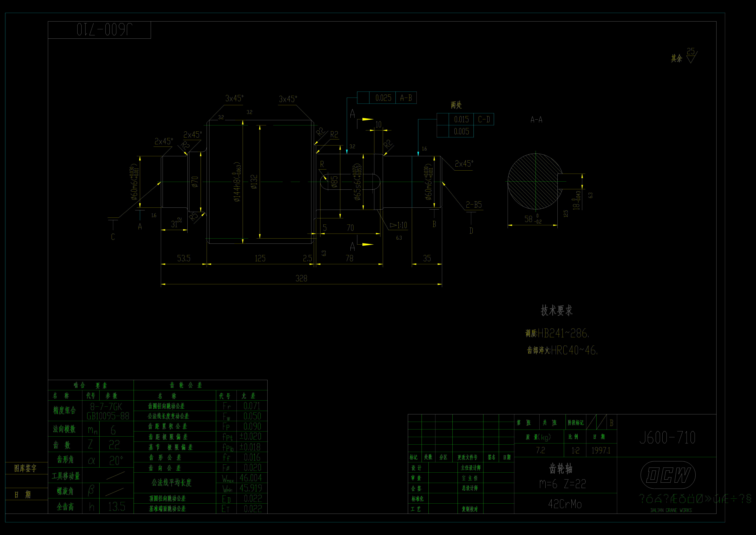Click the GB10095-88 standard text
Image resolution: width=756 pixels, height=535 pixels.
click(108, 416)
